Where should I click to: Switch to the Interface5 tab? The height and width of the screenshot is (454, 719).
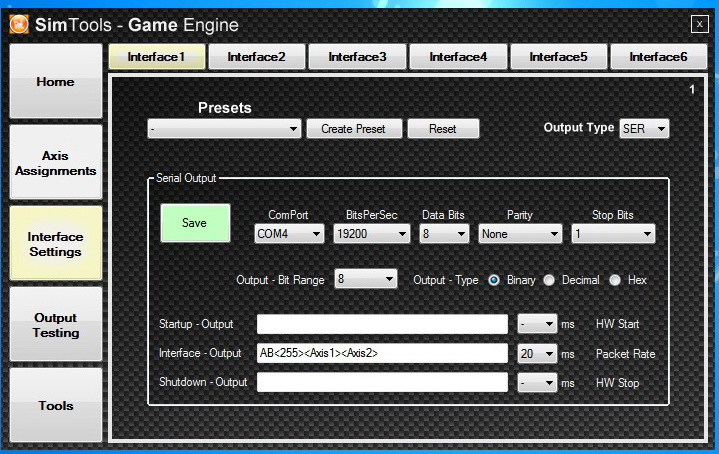(559, 57)
